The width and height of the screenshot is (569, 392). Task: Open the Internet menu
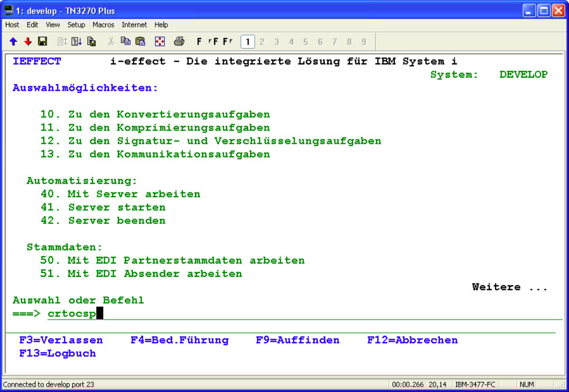click(134, 25)
